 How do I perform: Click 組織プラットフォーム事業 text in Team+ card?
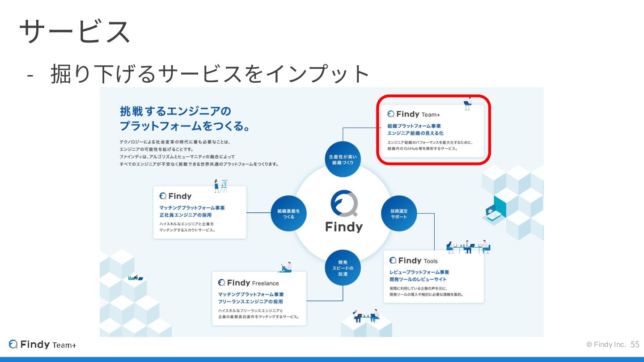point(414,126)
